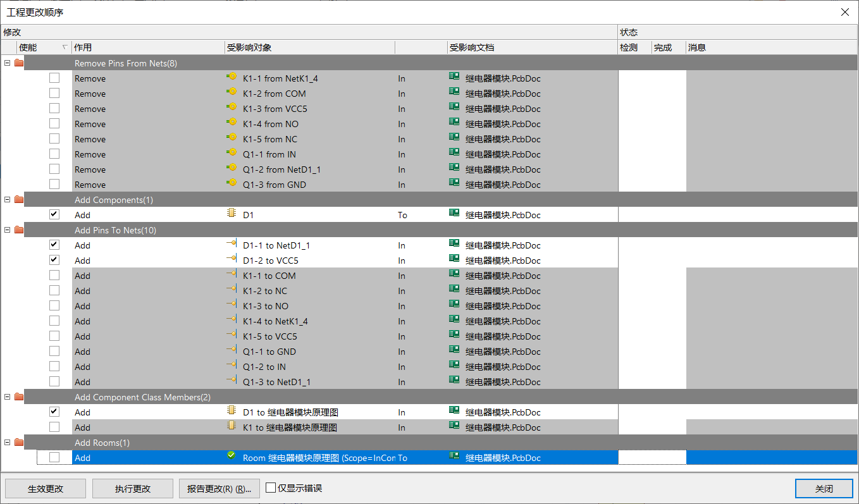Enable Add Room 继电器模块原理图 checkbox

54,457
